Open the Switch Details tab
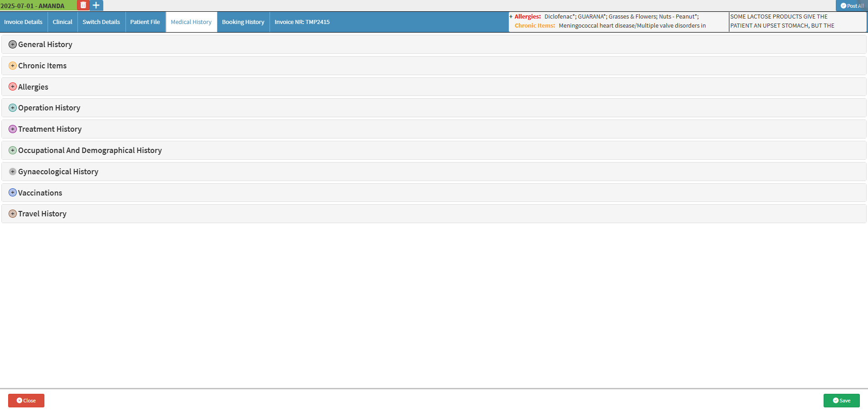This screenshot has height=411, width=868. (101, 22)
